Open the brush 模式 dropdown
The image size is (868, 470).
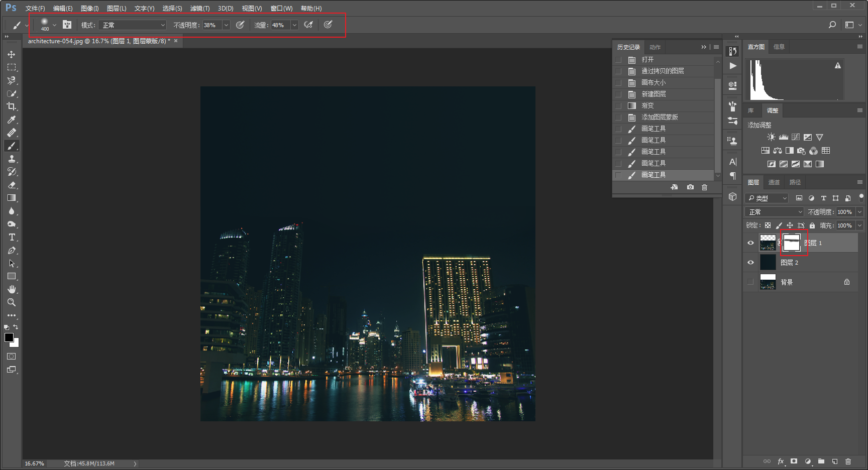[x=133, y=25]
